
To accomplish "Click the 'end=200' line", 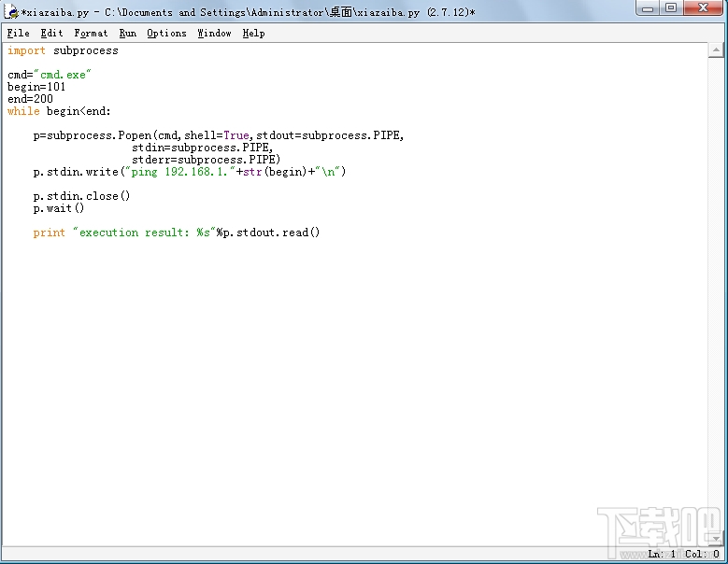I will [x=30, y=99].
